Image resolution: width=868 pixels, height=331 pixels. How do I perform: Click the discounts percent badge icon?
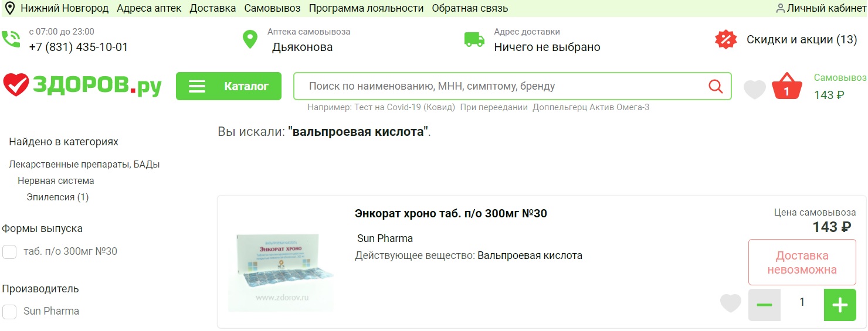[x=725, y=40]
